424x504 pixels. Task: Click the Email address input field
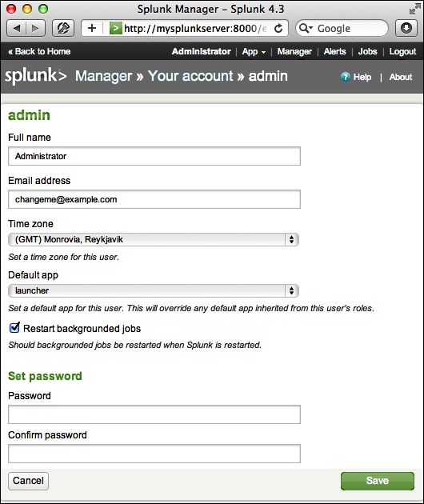(x=154, y=199)
